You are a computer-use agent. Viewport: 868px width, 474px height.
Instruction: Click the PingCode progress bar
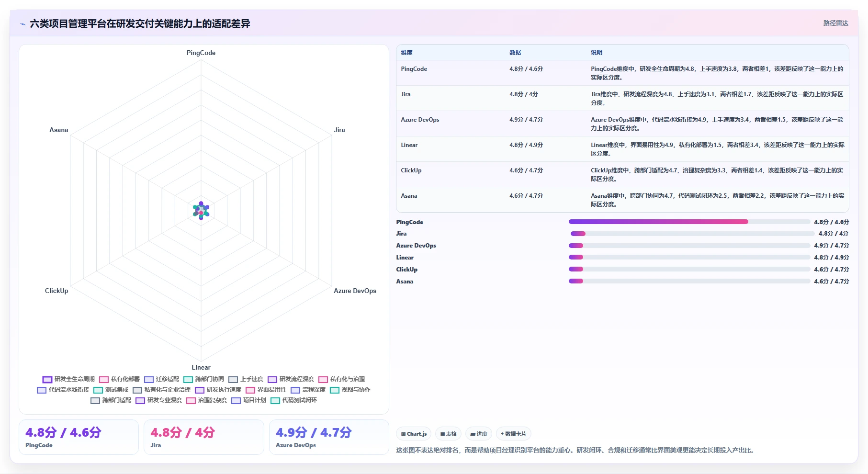[x=689, y=222]
